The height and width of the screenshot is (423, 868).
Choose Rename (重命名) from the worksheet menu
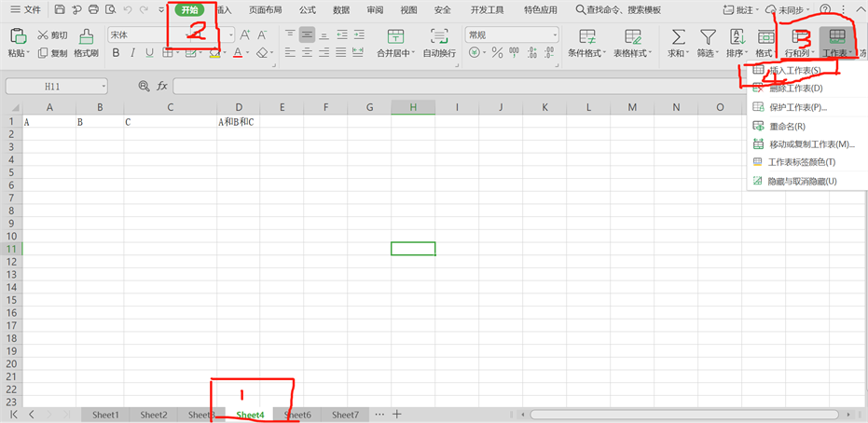787,126
